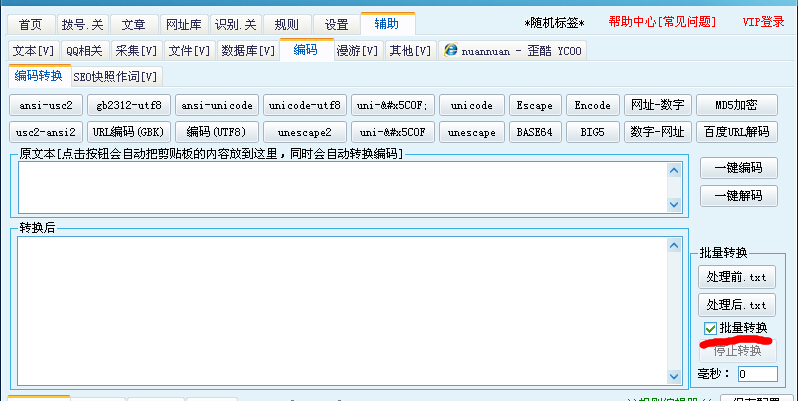Open the 识别.关 tab
Screen dimensions: 798x401
pyautogui.click(x=236, y=24)
